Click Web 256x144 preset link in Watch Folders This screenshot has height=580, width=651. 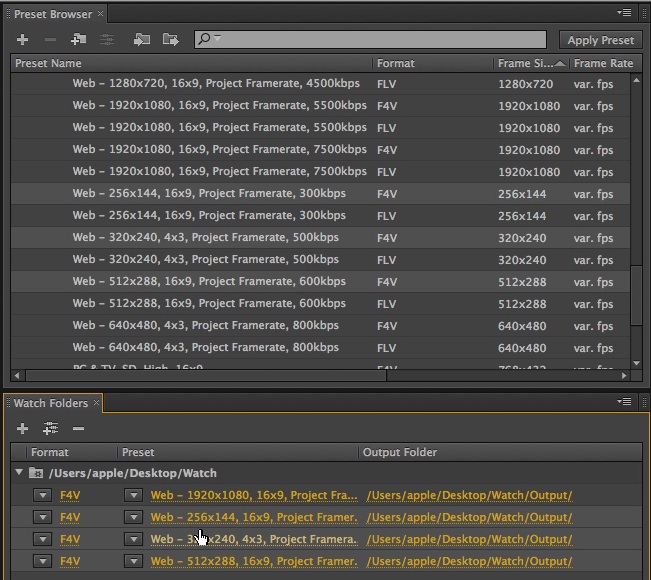pos(254,517)
